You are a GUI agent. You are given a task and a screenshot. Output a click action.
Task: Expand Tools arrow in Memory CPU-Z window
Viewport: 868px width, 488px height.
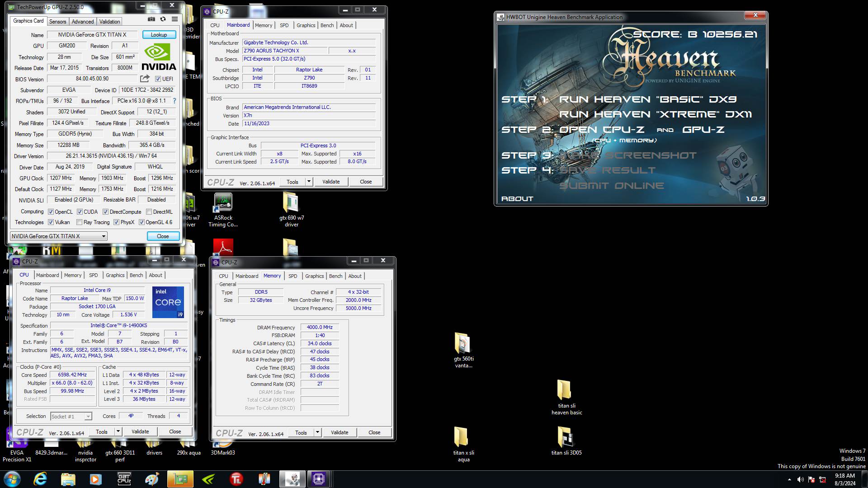(317, 432)
